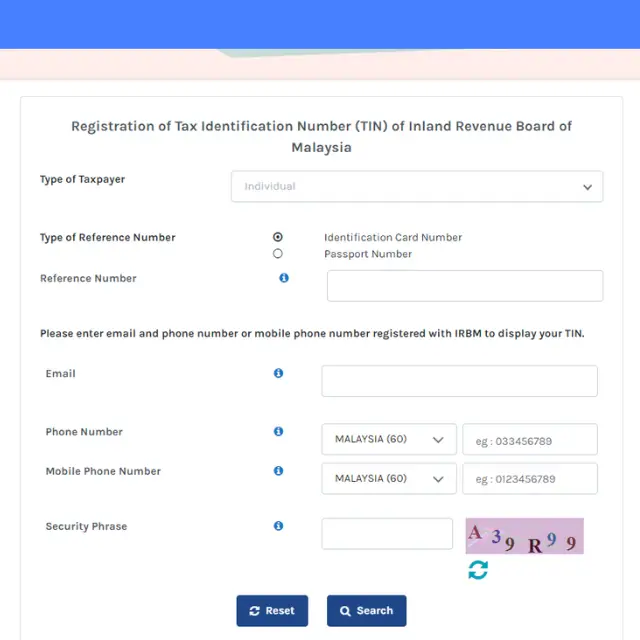The image size is (640, 640).
Task: Select Passport Number radio option
Action: 278,254
